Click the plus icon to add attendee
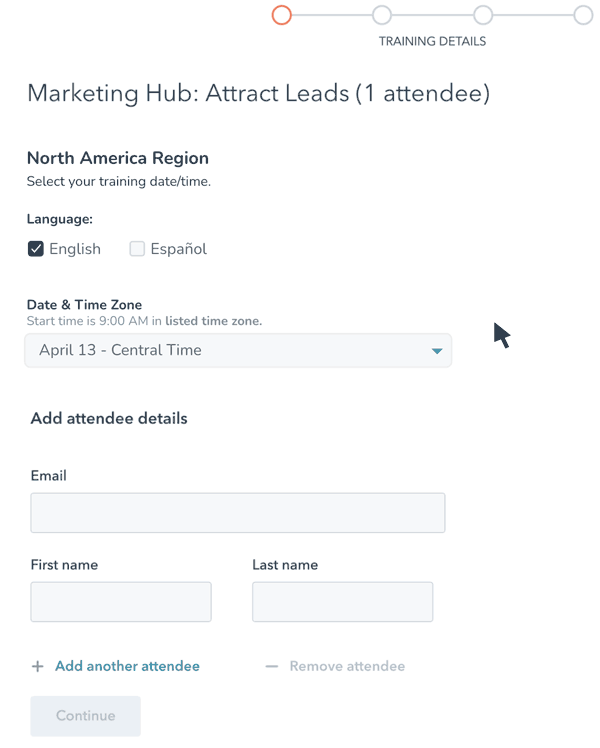The height and width of the screenshot is (748, 600). 38,666
